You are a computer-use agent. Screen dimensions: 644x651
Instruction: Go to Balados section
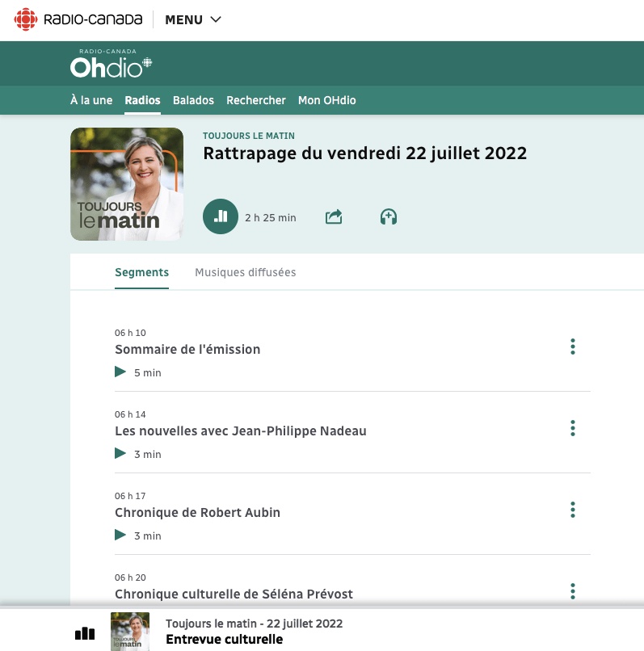point(193,100)
